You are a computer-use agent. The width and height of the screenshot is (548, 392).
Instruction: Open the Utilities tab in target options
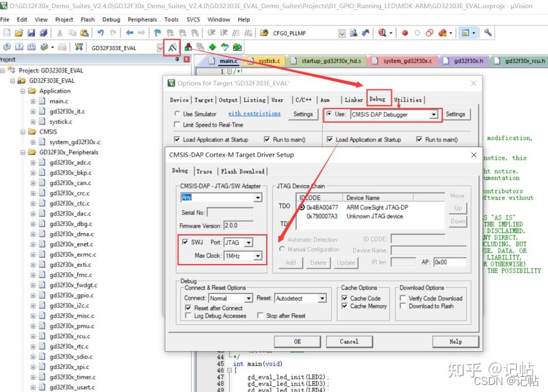(408, 100)
